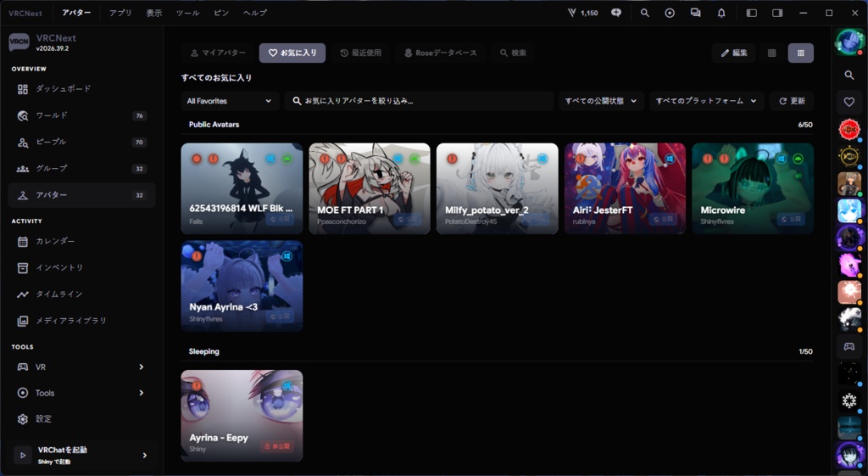Click warning icon on Nyan Ayrina card
The width and height of the screenshot is (868, 476).
coord(197,256)
